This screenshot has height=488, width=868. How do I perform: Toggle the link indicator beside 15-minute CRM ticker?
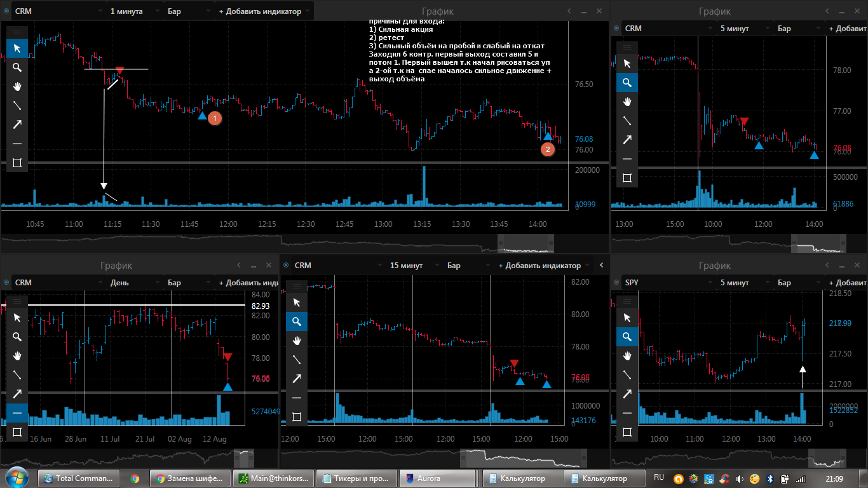(286, 265)
